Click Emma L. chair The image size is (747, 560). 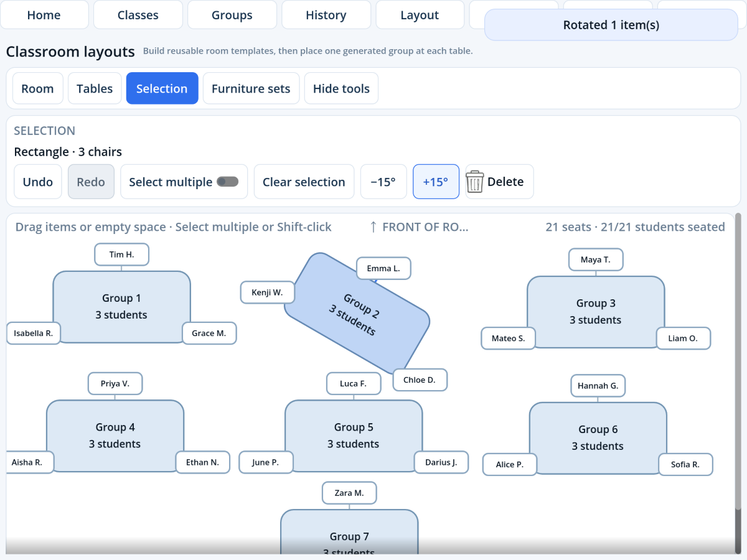tap(383, 268)
